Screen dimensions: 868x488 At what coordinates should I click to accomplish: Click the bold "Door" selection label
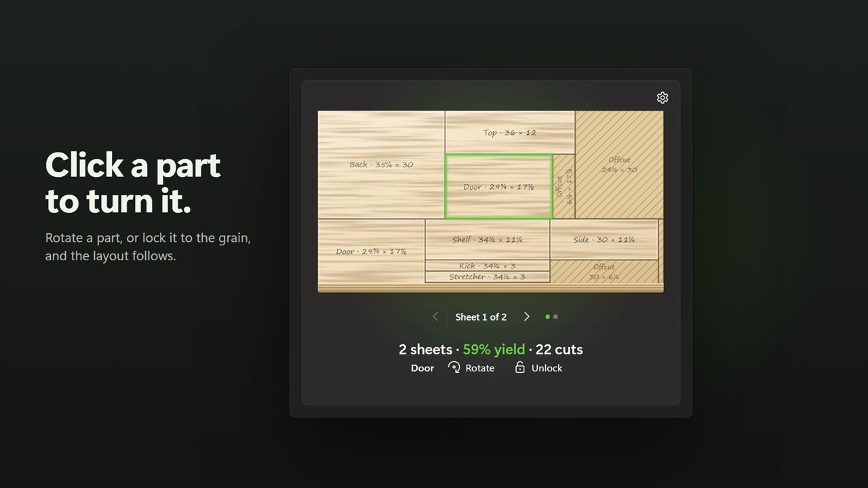pyautogui.click(x=422, y=368)
